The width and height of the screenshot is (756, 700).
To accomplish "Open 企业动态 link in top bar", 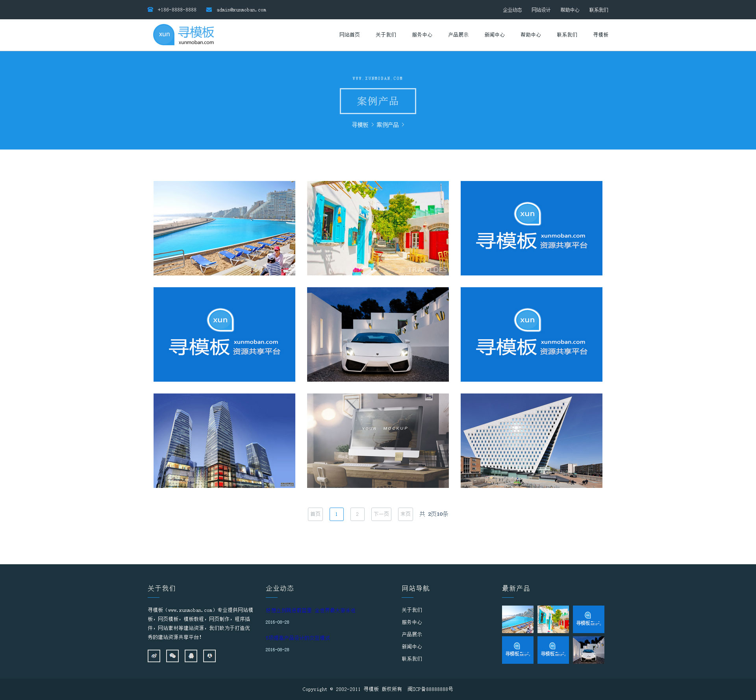I will pyautogui.click(x=512, y=10).
